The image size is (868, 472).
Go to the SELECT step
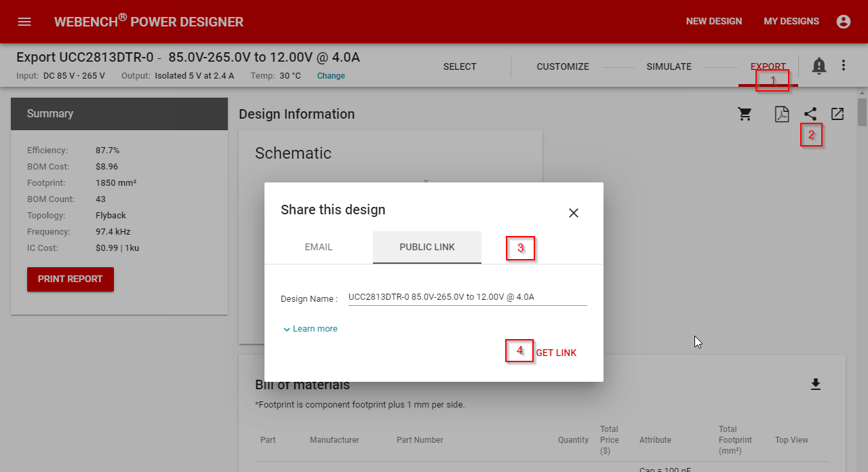coord(460,66)
